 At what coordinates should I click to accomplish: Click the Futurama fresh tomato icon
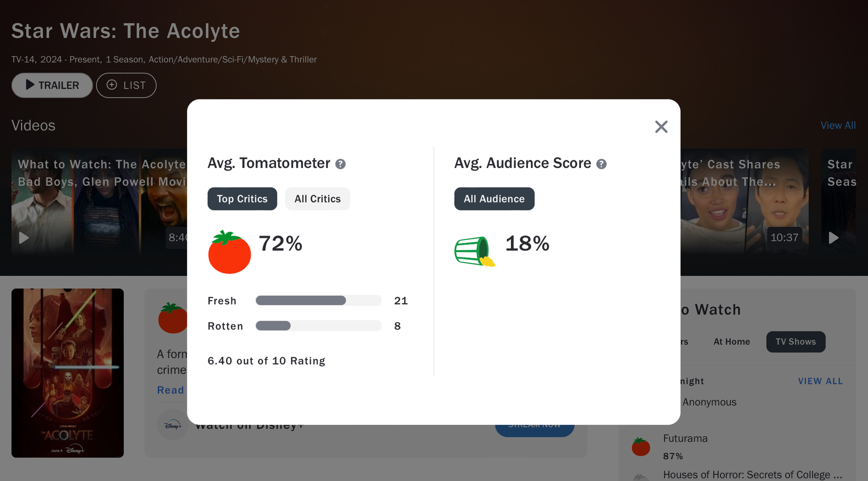click(x=641, y=447)
